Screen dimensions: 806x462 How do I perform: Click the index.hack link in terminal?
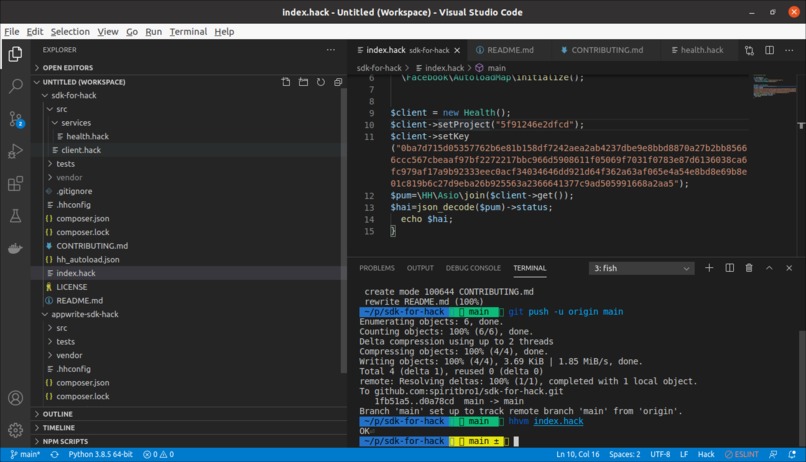[558, 421]
